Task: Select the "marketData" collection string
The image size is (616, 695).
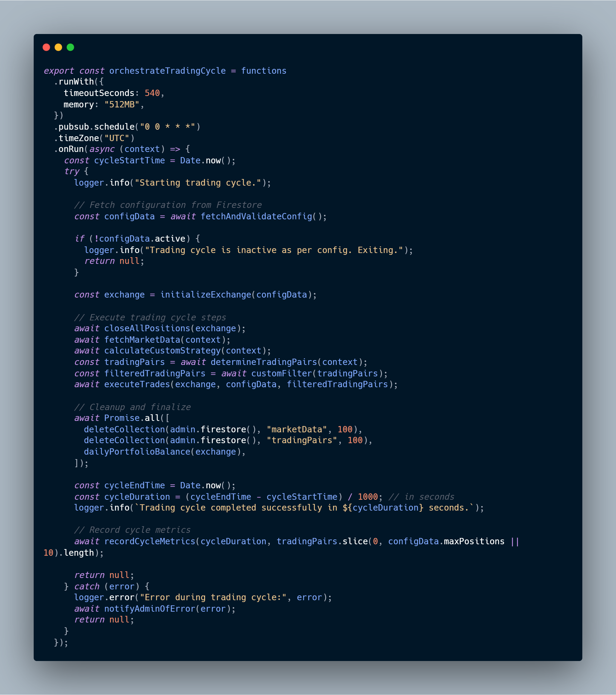Action: pyautogui.click(x=298, y=429)
